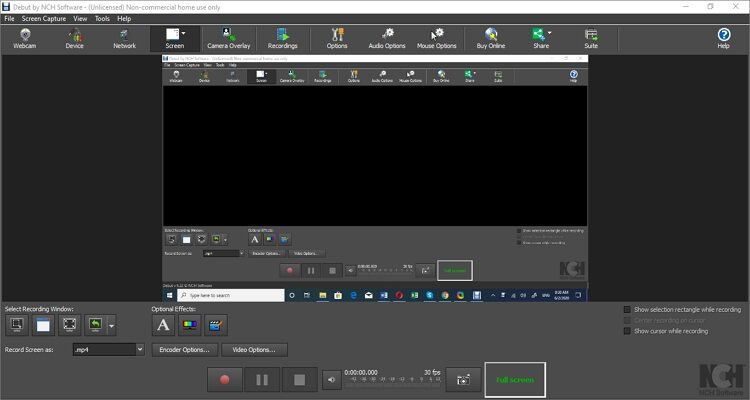
Task: Choose entire desktop fullscreen capture icon
Action: (x=69, y=325)
